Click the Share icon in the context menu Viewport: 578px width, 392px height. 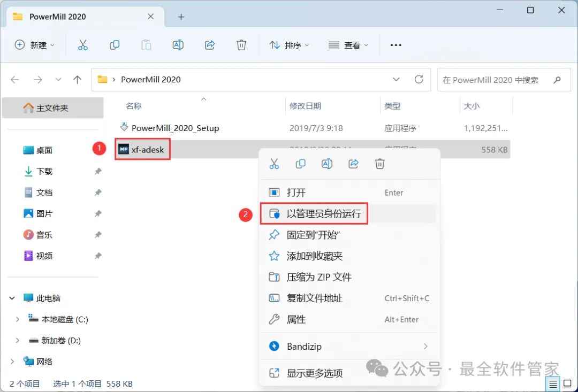click(354, 164)
